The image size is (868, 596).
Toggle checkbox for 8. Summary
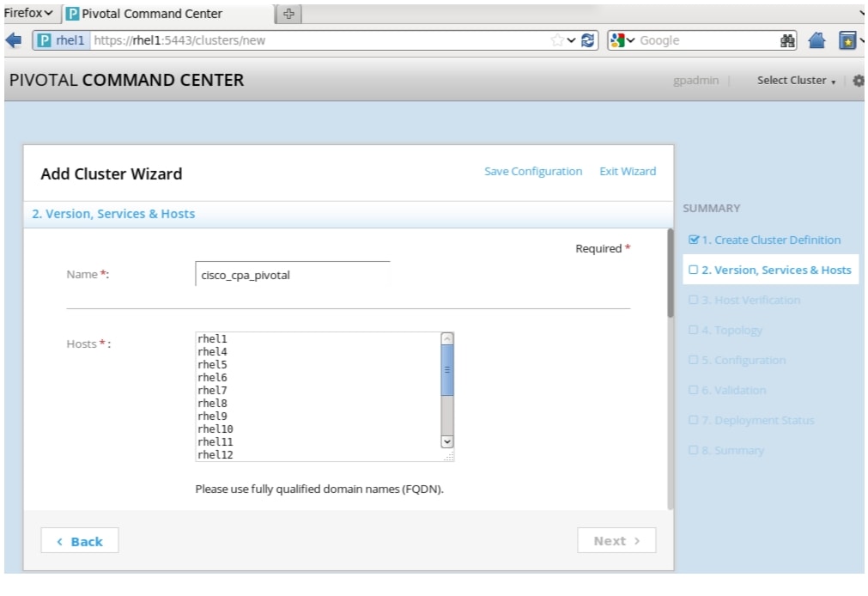(x=693, y=450)
